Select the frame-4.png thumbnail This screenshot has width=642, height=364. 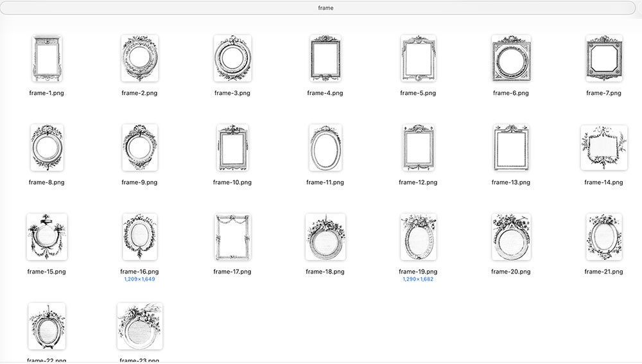325,58
